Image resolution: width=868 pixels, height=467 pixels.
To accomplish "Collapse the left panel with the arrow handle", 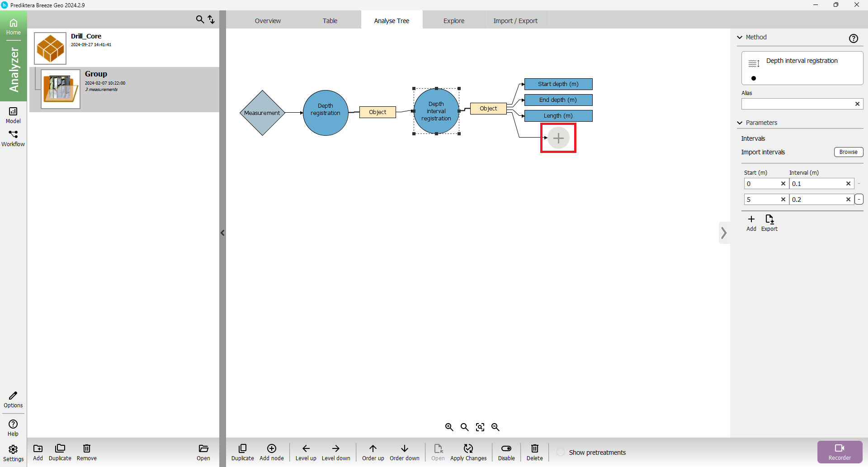I will (x=222, y=233).
